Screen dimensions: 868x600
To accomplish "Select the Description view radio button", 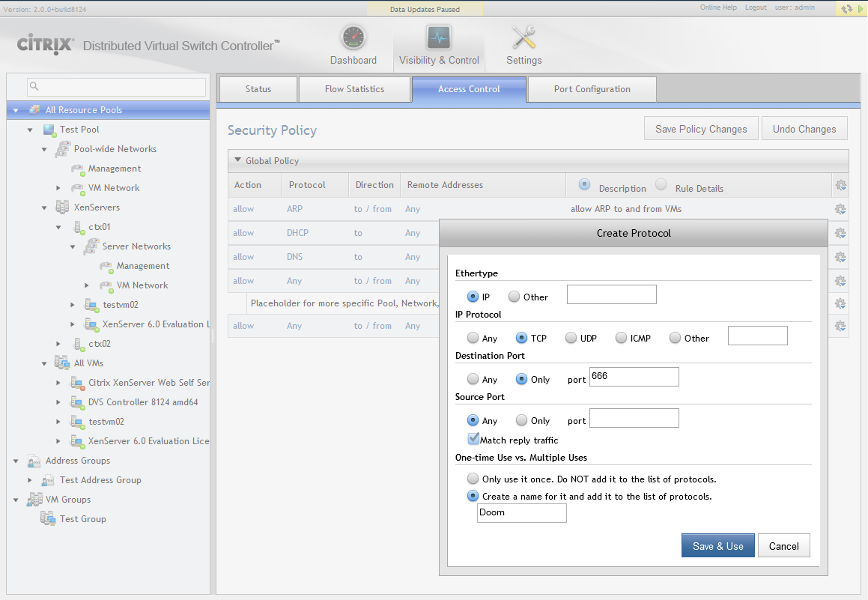I will [x=584, y=184].
